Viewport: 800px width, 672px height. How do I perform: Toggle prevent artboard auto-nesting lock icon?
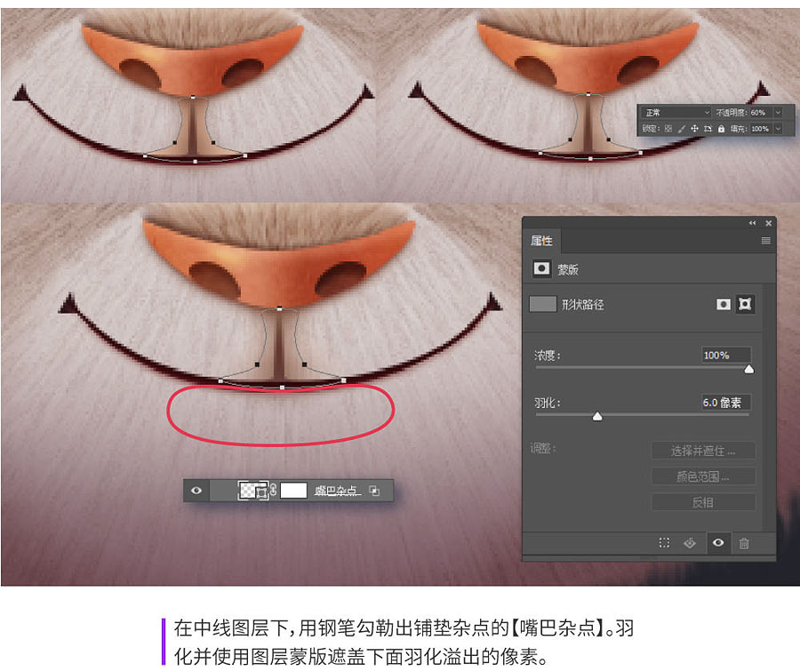click(x=708, y=129)
